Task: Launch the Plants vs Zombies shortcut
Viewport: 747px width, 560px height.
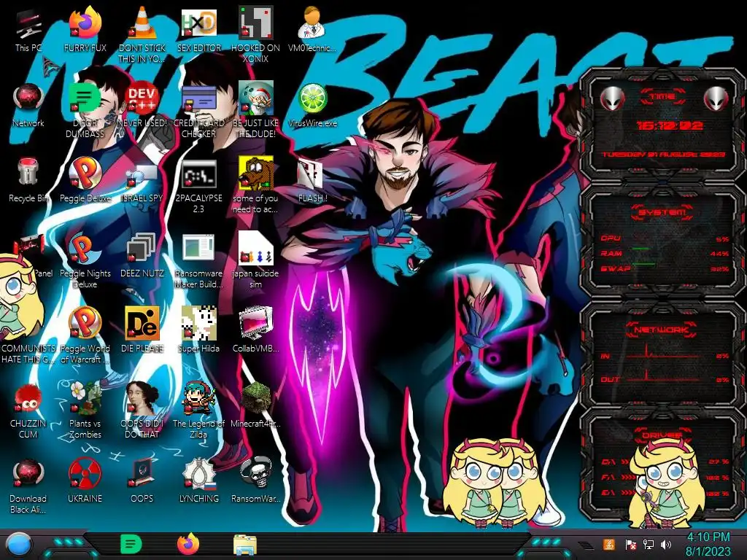Action: coord(85,411)
